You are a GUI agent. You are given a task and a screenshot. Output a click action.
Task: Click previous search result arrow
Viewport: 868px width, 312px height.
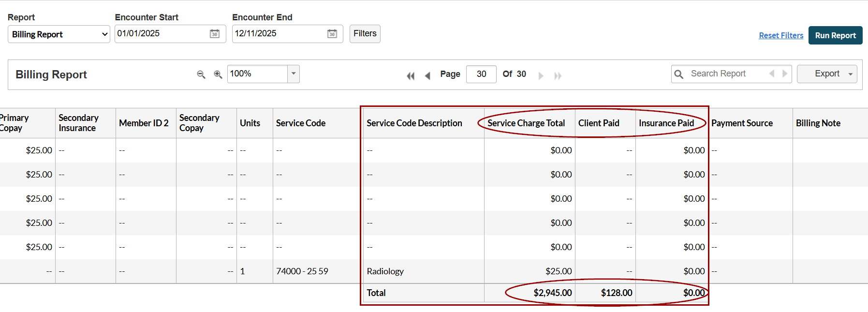772,74
